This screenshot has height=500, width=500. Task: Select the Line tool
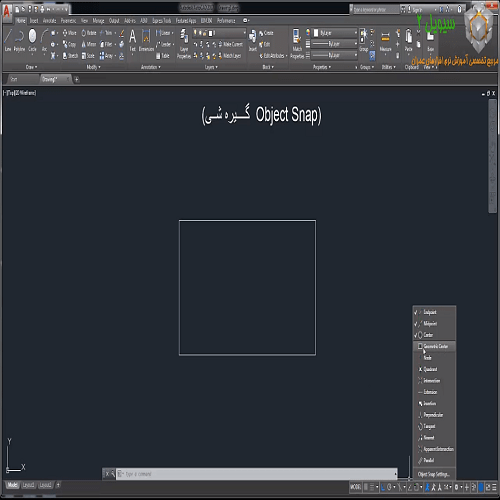pos(8,40)
